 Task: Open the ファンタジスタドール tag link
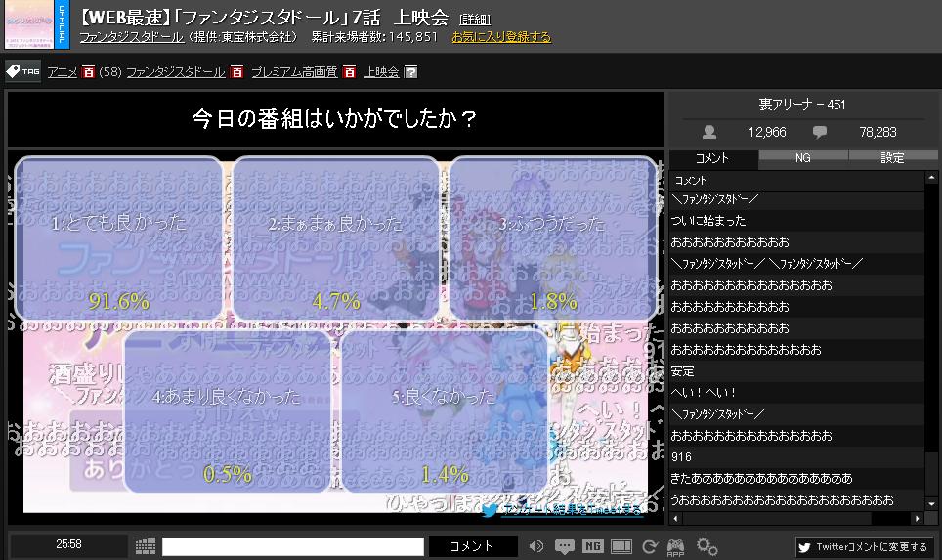point(176,72)
